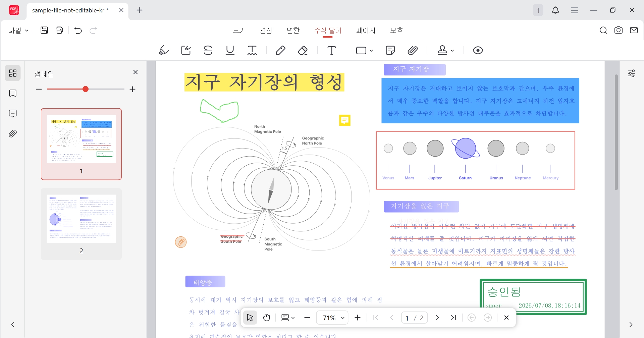The width and height of the screenshot is (644, 338).
Task: Select the stamp tool
Action: click(x=442, y=50)
